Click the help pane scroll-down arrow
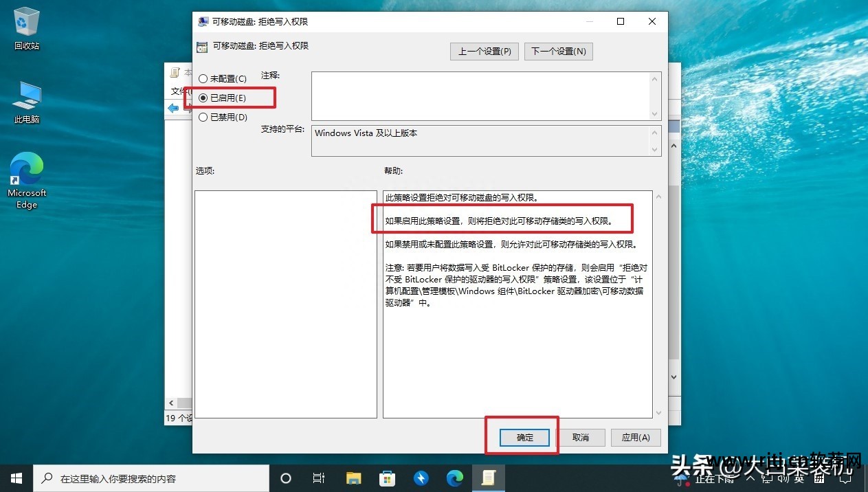868x492 pixels. tap(658, 412)
